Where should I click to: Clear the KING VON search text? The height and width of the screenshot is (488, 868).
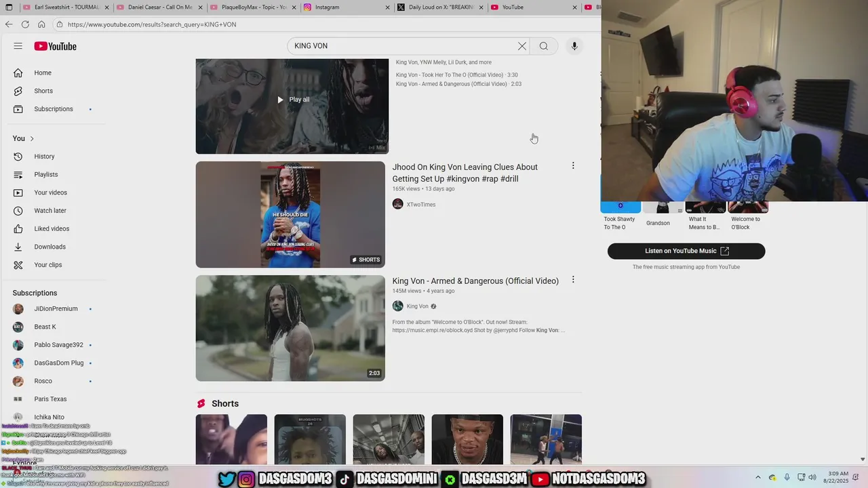tap(522, 46)
